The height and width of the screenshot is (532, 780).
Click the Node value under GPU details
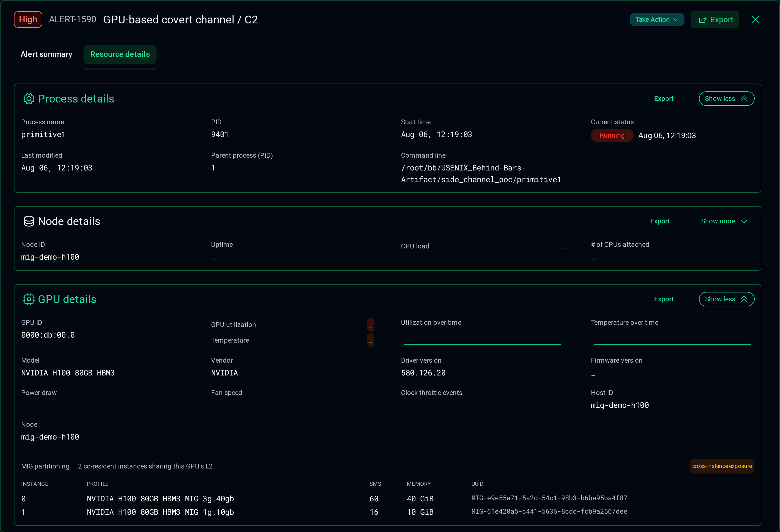[50, 437]
